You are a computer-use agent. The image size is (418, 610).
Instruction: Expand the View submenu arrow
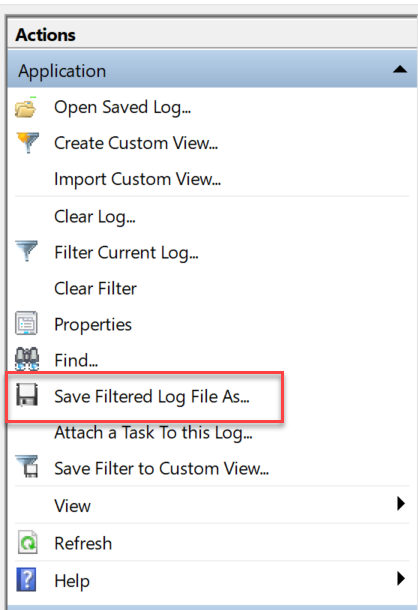[x=400, y=504]
